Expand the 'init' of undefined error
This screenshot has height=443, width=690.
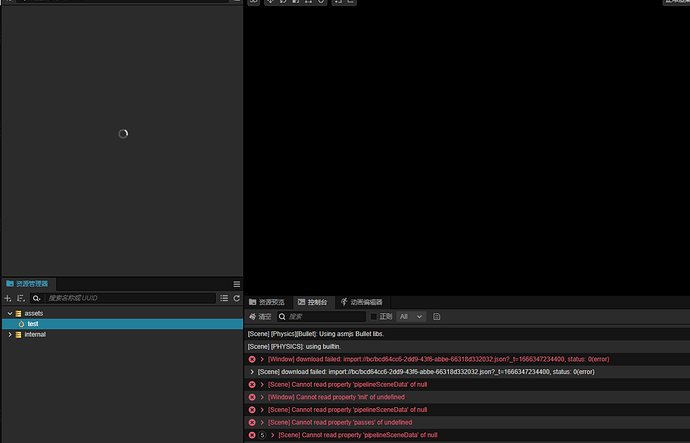[262, 397]
